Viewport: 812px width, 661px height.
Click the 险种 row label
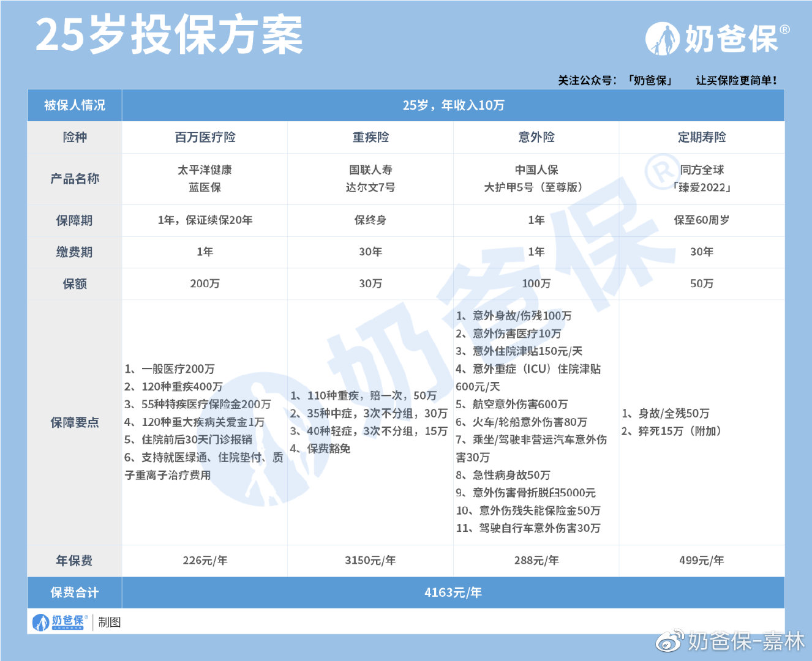(x=75, y=137)
